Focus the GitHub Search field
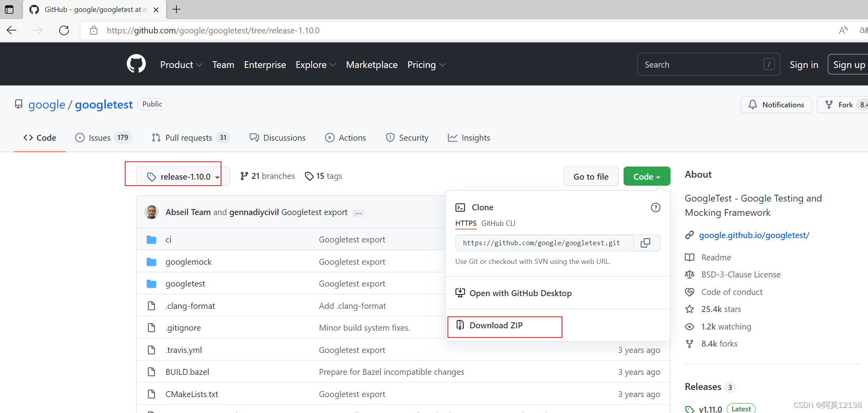 pos(708,64)
